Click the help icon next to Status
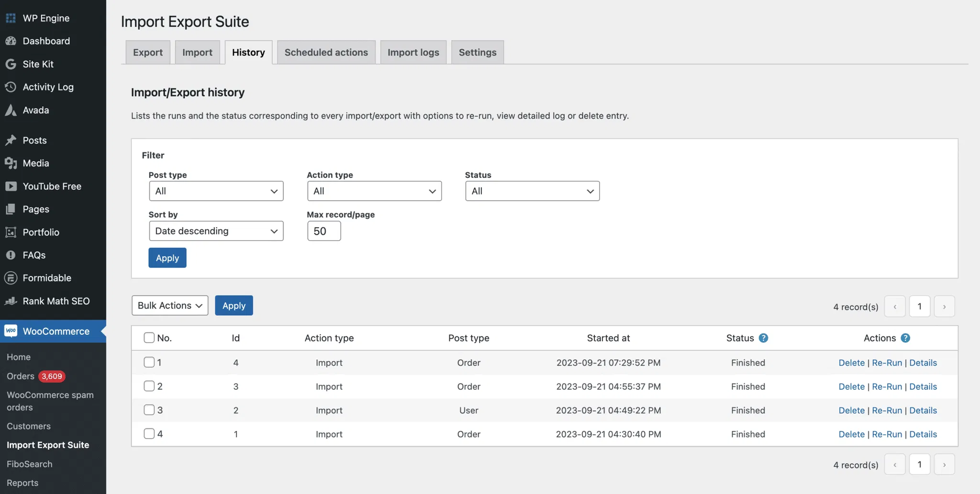Screen dimensions: 980x494 pos(763,338)
